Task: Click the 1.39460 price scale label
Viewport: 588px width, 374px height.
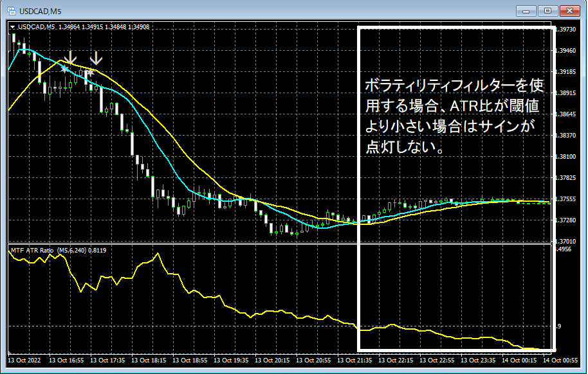Action: [567, 51]
